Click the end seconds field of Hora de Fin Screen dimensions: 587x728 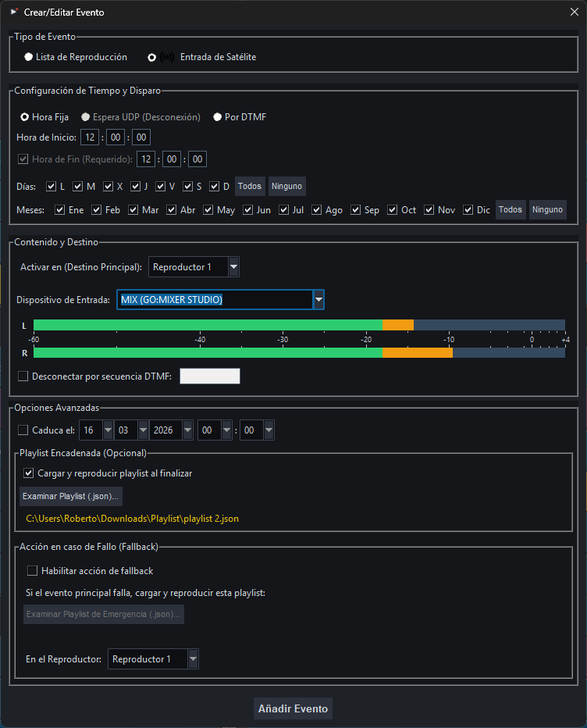197,159
